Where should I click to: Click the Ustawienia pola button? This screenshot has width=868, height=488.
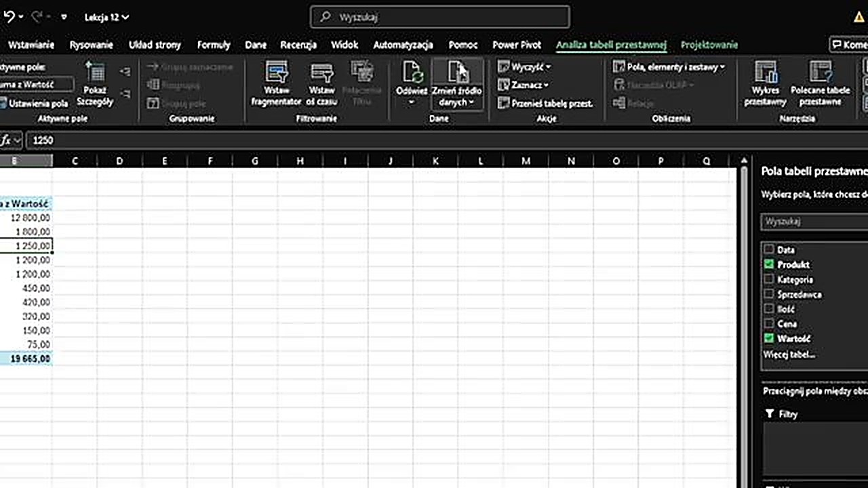[35, 104]
